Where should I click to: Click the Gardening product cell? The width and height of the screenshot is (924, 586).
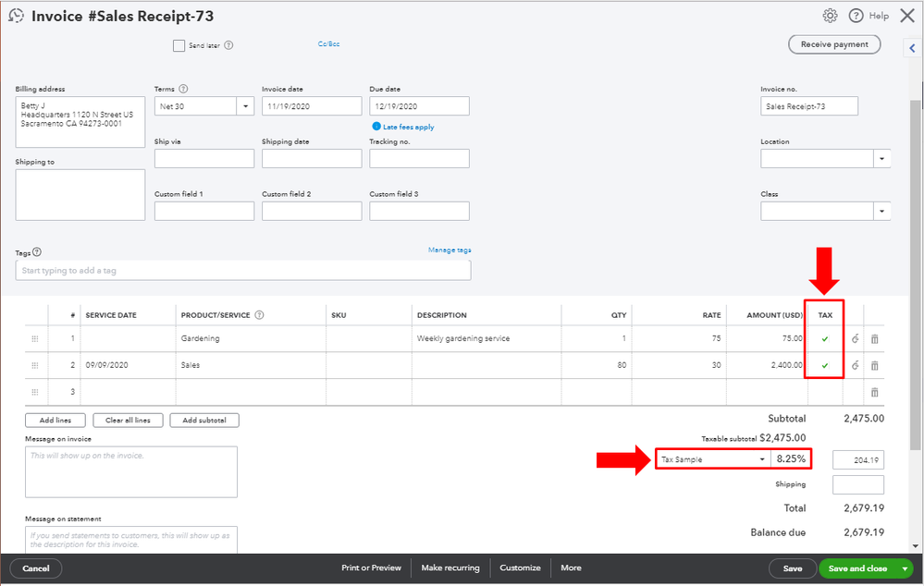tap(251, 338)
